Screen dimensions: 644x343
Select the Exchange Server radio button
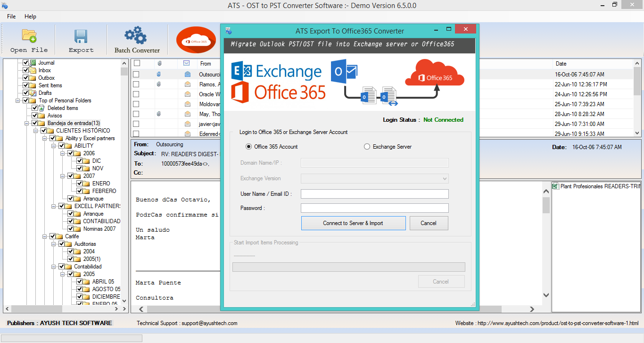367,146
